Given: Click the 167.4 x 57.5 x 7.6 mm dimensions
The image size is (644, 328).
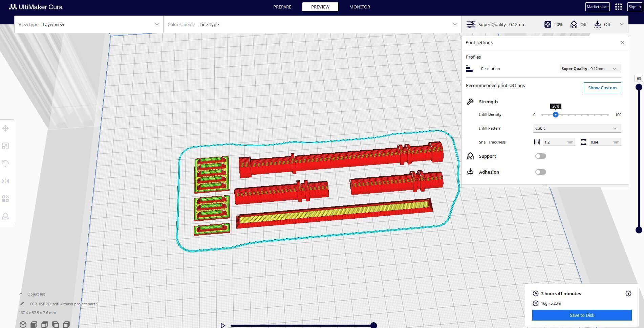Looking at the screenshot, I should pos(37,313).
